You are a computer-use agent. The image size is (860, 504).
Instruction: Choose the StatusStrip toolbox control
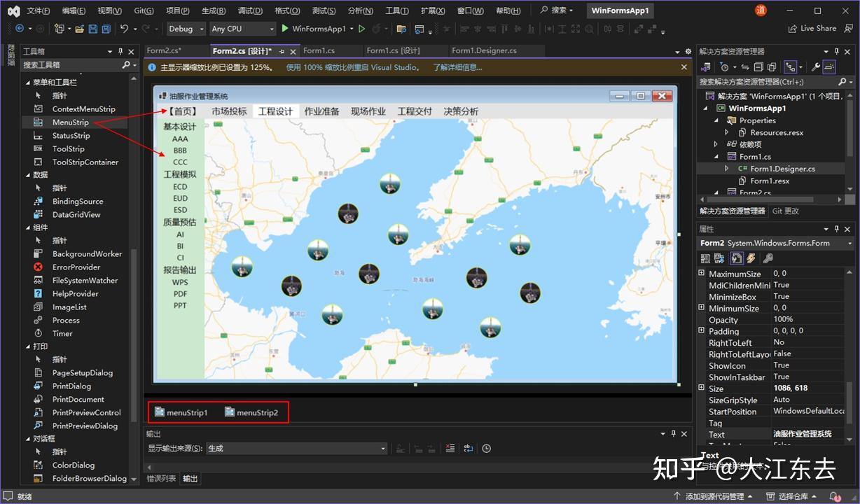coord(71,136)
